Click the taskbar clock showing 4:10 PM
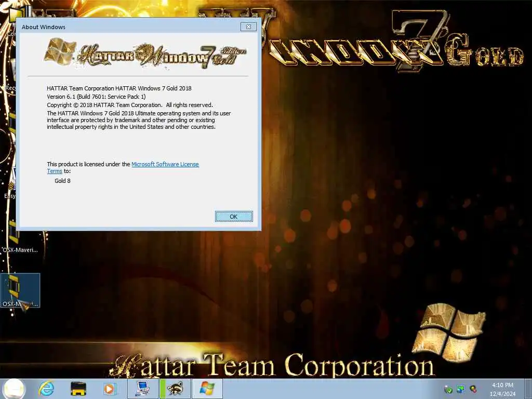 (x=502, y=385)
